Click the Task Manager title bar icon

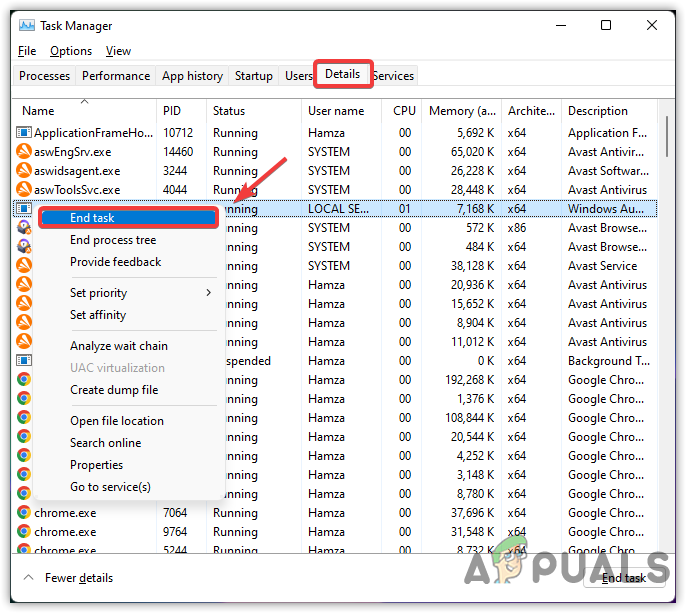27,25
